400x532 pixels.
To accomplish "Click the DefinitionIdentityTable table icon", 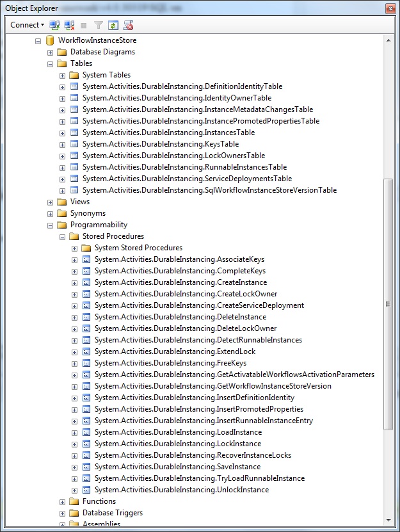I will click(x=74, y=86).
